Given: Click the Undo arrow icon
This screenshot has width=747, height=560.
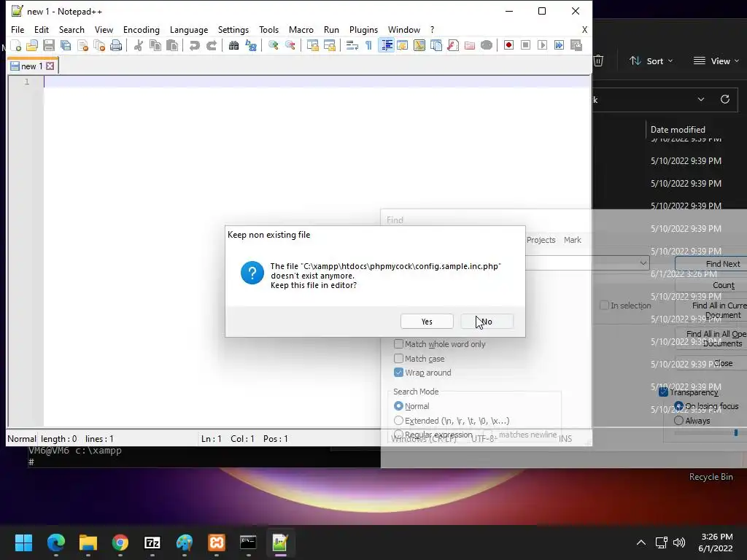Looking at the screenshot, I should [194, 45].
